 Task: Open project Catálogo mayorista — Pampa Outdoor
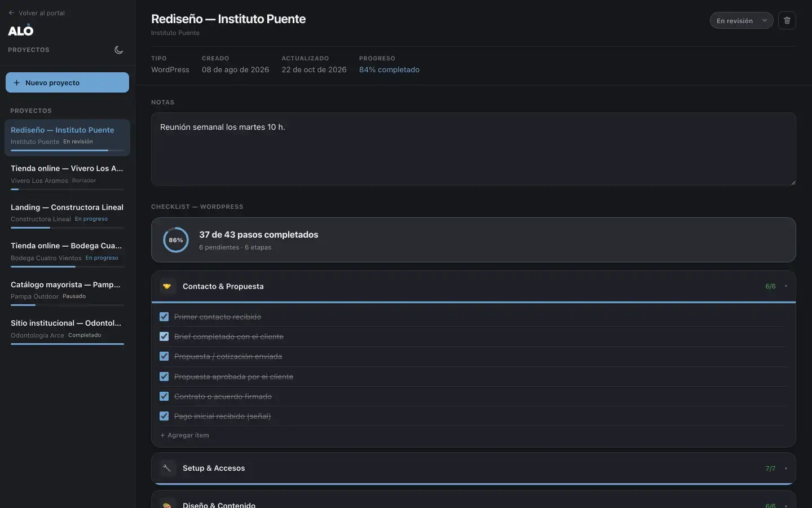click(67, 292)
